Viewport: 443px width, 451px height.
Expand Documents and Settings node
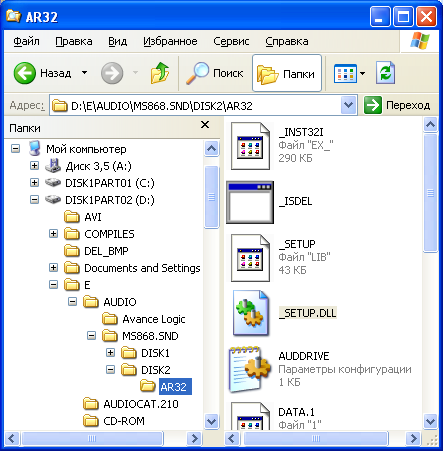53,268
